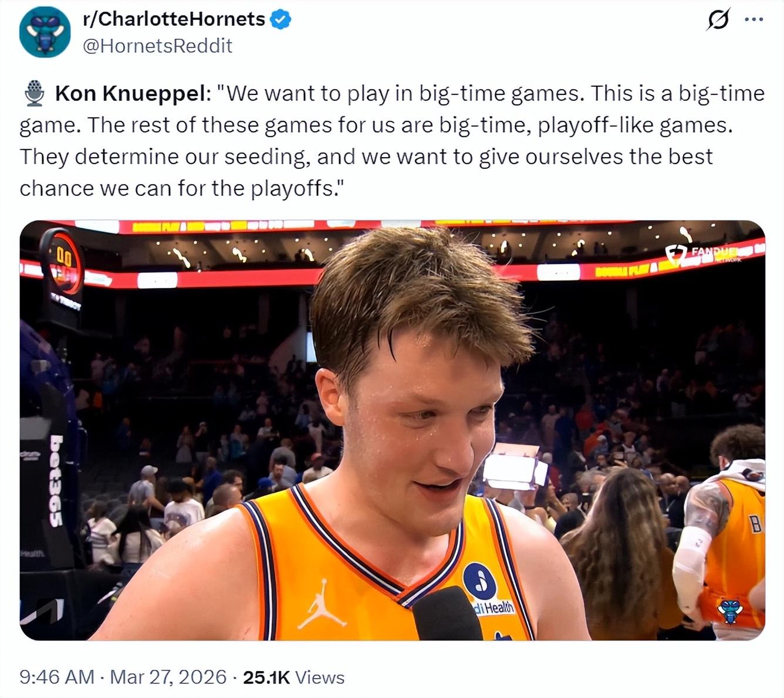Click the 9:46 AM timestamp
The image size is (784, 698).
(56, 677)
